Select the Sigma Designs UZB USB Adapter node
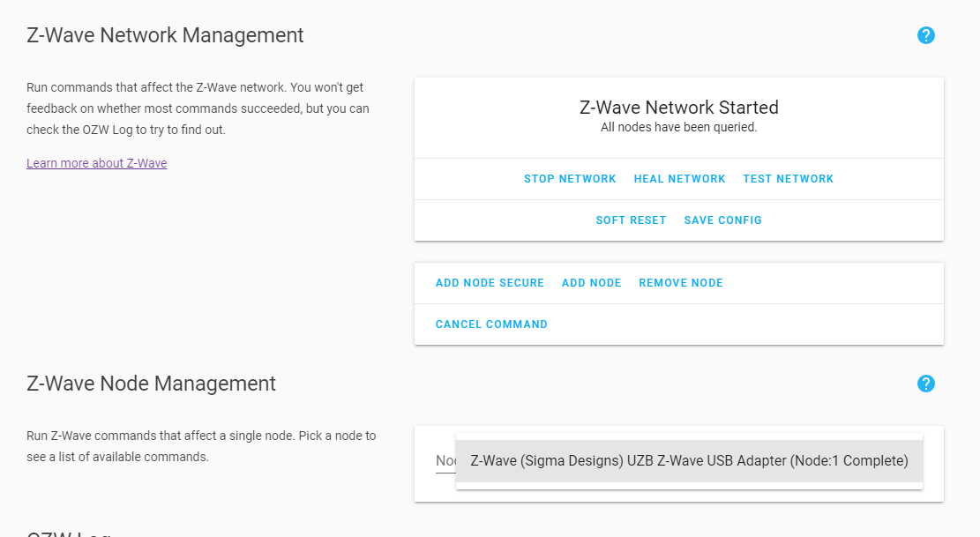The image size is (980, 537). click(688, 460)
